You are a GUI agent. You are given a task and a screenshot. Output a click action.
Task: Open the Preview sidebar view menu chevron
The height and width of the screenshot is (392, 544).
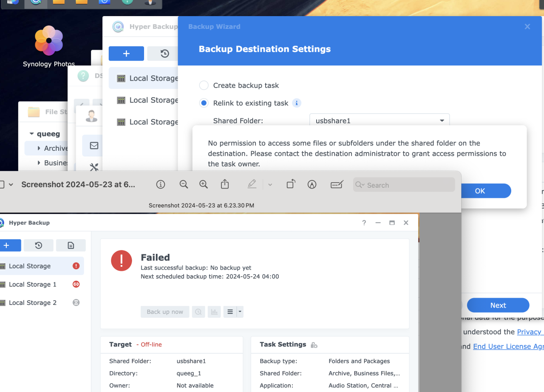tap(11, 185)
